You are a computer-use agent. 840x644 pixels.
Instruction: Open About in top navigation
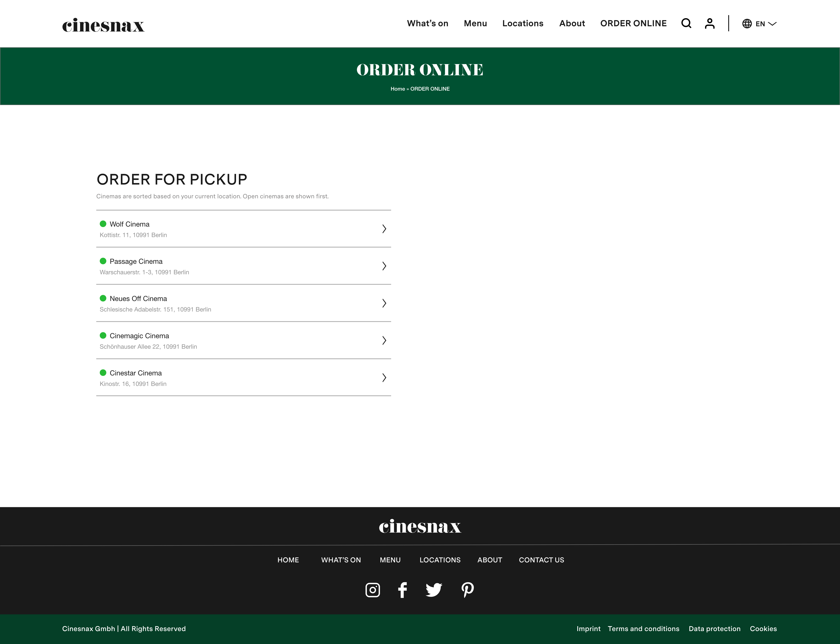pos(572,23)
